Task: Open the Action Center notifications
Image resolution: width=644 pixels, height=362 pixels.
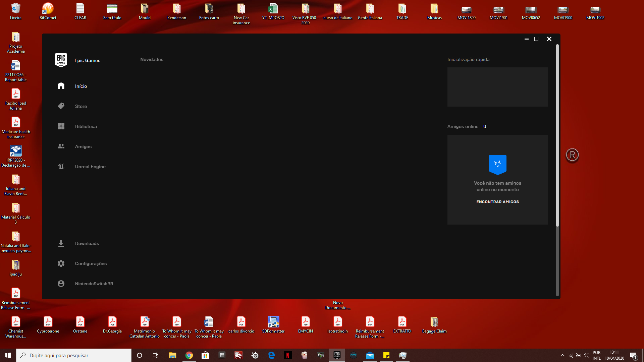Action: pos(633,356)
